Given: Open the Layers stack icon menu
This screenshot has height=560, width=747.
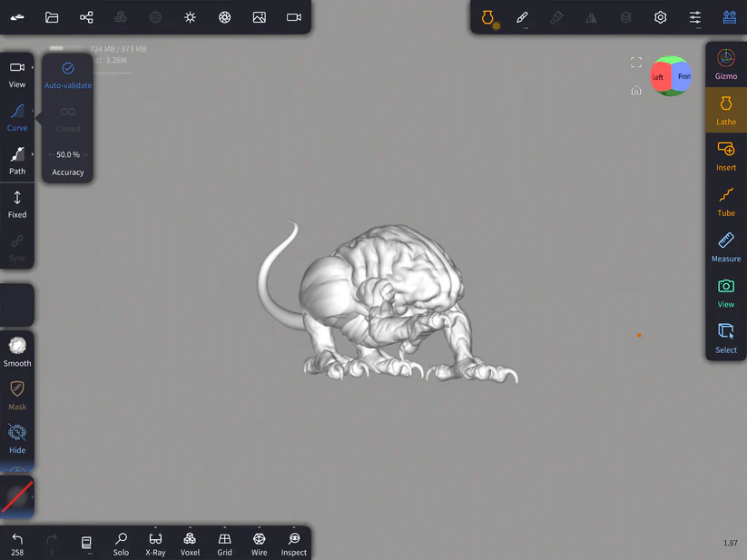Looking at the screenshot, I should click(x=626, y=18).
